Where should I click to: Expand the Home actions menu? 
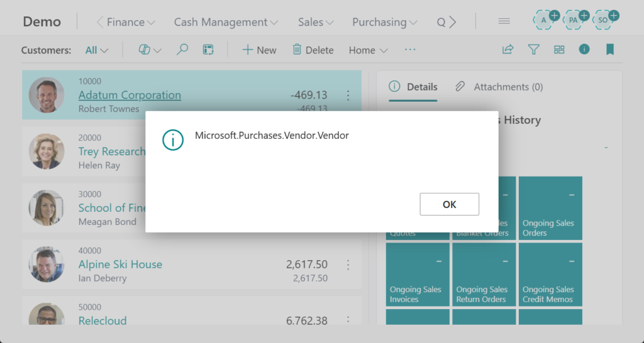tap(369, 50)
